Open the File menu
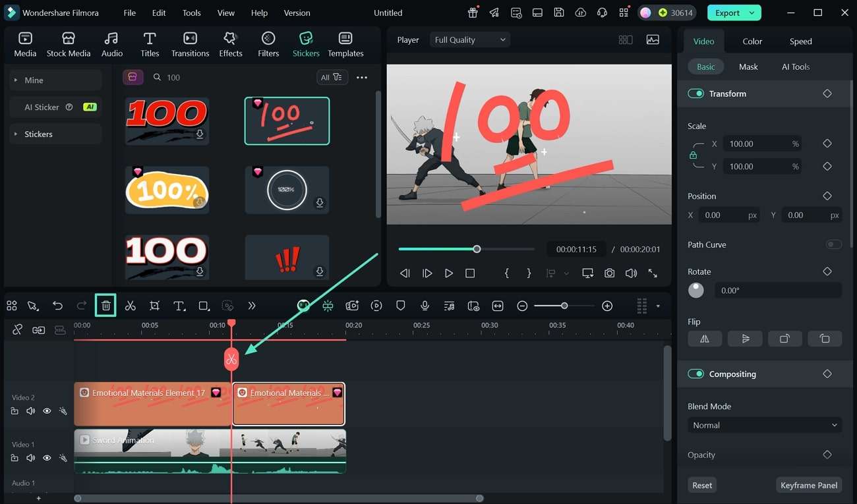Image resolution: width=857 pixels, height=504 pixels. point(130,13)
